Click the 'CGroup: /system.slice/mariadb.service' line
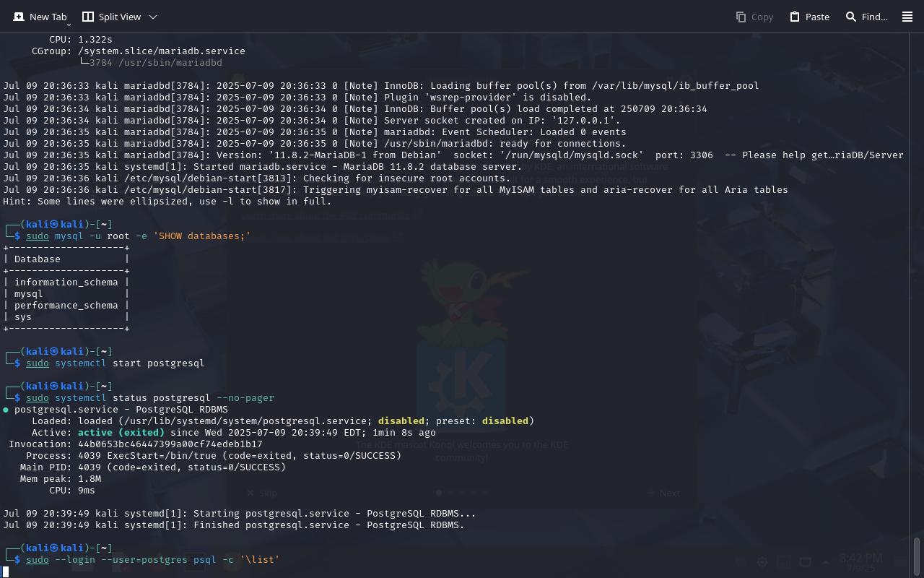The width and height of the screenshot is (924, 578). (x=139, y=51)
